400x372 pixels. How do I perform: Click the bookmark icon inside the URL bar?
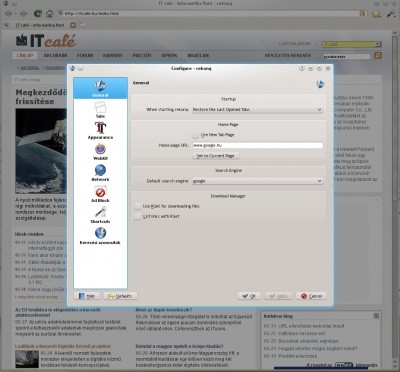pyautogui.click(x=362, y=13)
